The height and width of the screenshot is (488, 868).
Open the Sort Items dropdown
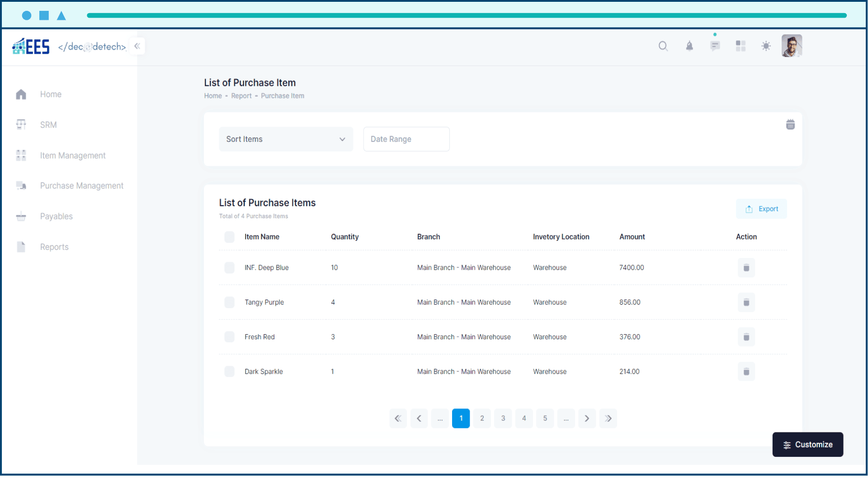coord(286,139)
